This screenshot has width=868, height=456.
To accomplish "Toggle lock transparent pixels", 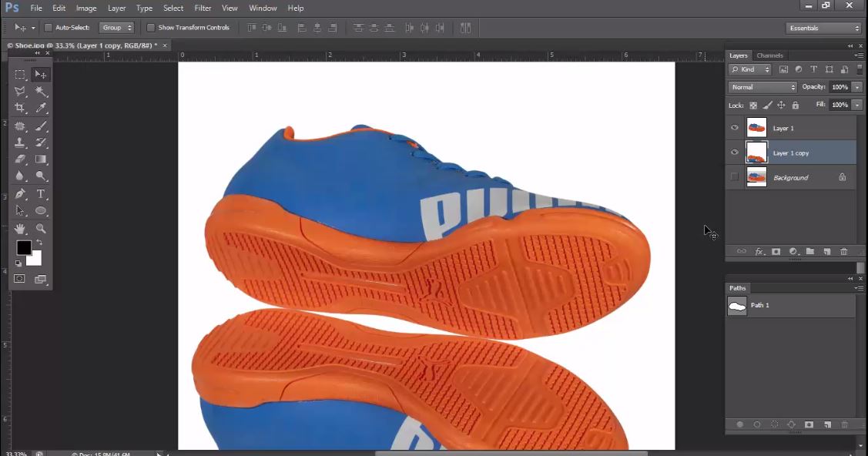I will pyautogui.click(x=753, y=106).
